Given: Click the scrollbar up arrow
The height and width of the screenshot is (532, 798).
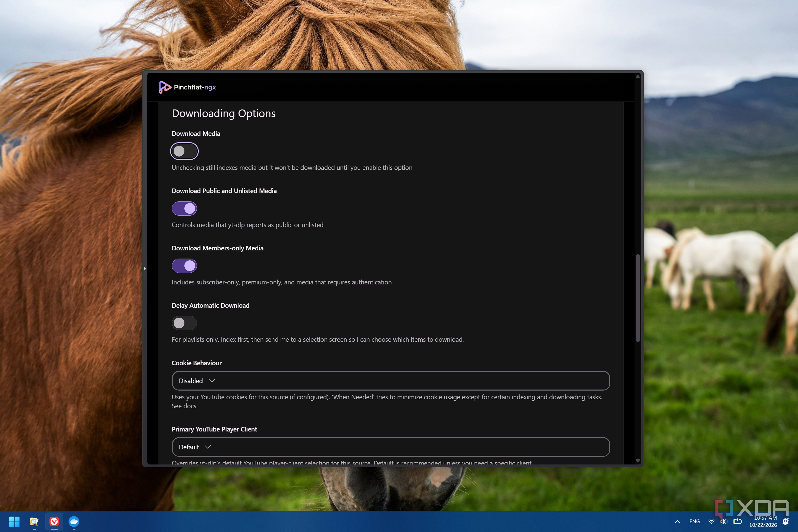Looking at the screenshot, I should (x=638, y=77).
